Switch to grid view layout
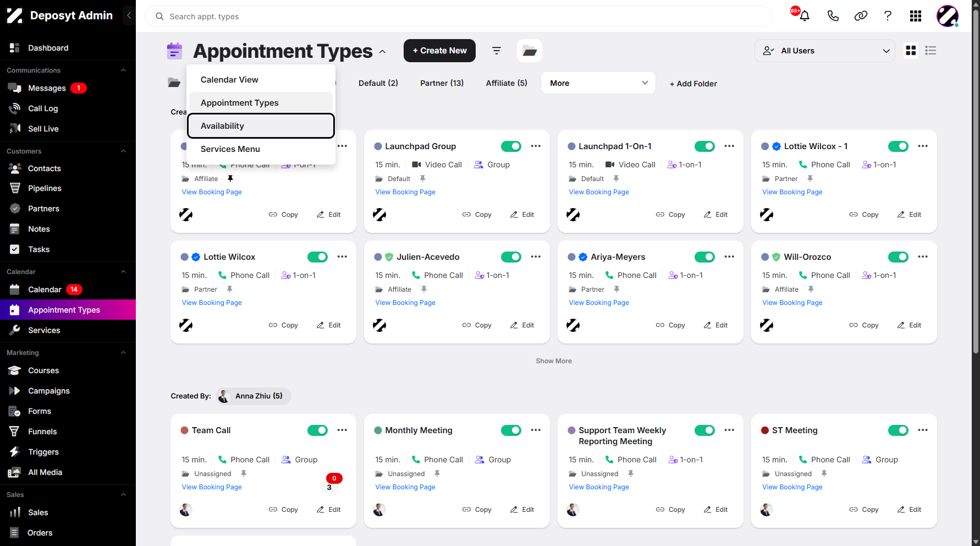The image size is (980, 546). click(911, 51)
